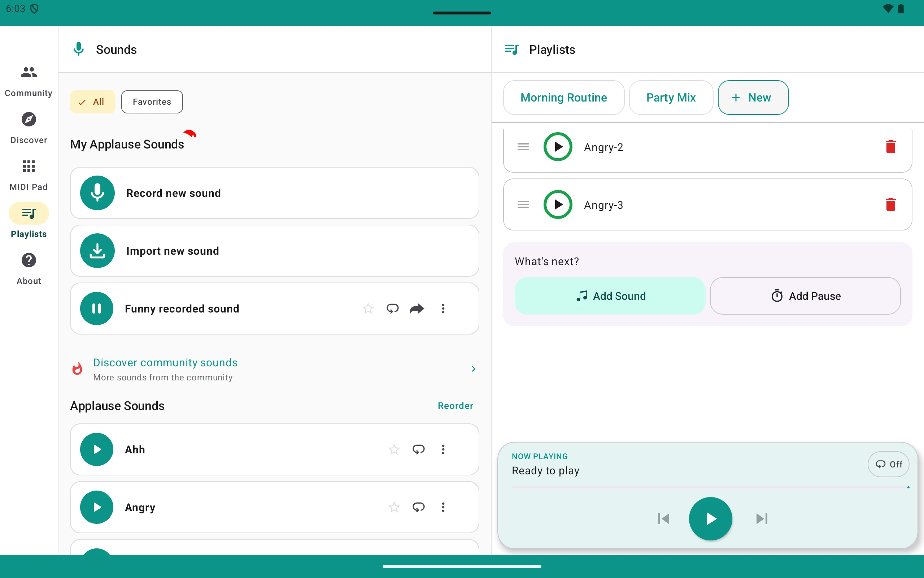Tap the Import new sound download icon
The height and width of the screenshot is (578, 924).
pos(97,250)
